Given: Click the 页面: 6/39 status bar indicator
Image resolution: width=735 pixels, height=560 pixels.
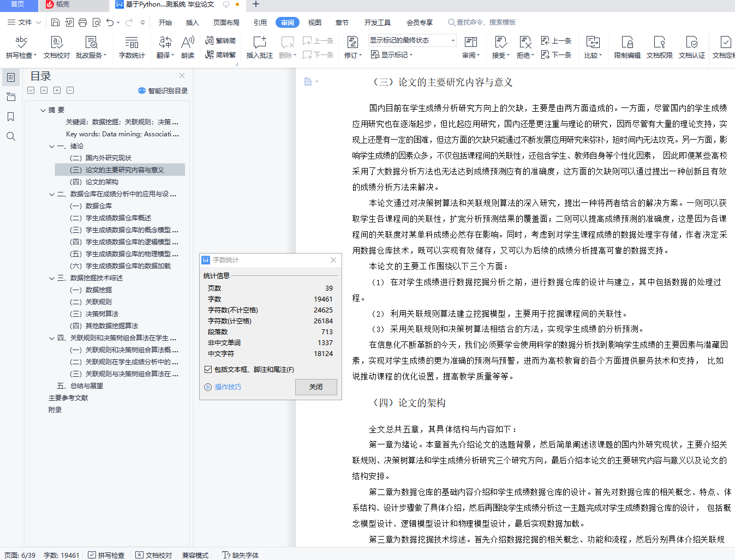Looking at the screenshot, I should [20, 555].
